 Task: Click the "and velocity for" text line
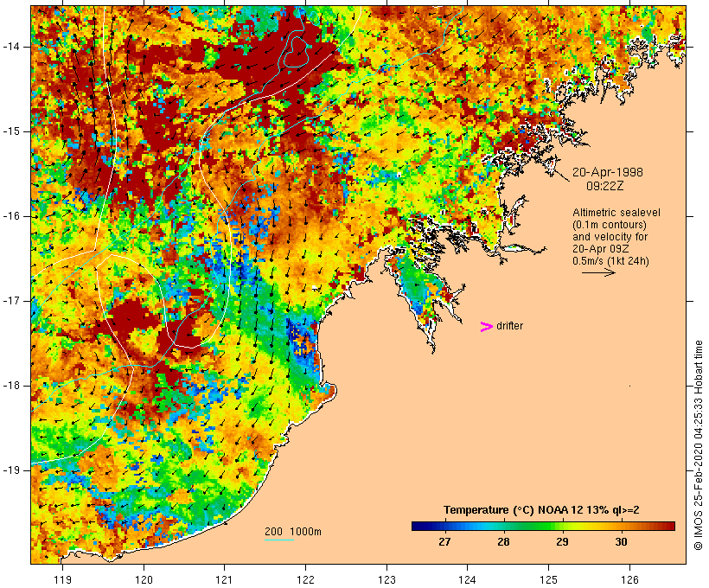point(610,237)
